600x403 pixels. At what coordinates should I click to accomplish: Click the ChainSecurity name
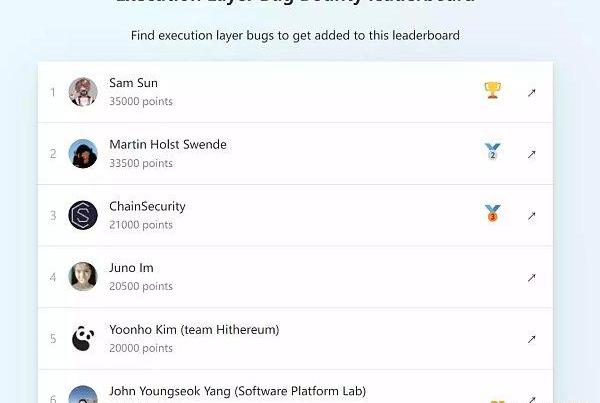coord(147,207)
